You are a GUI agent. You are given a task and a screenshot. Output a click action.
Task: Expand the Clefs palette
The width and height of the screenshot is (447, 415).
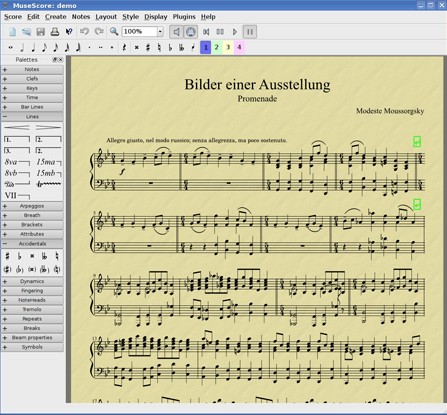pyautogui.click(x=32, y=79)
